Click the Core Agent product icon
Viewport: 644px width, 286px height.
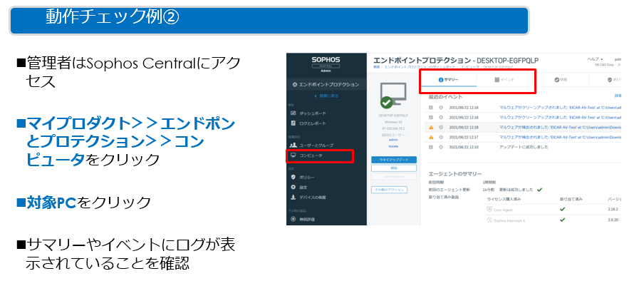click(x=489, y=210)
